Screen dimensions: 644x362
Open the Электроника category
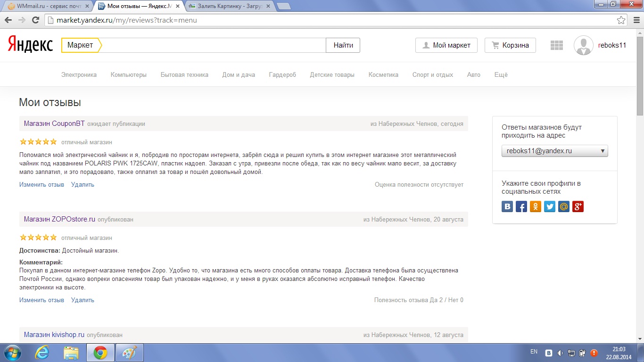(79, 74)
